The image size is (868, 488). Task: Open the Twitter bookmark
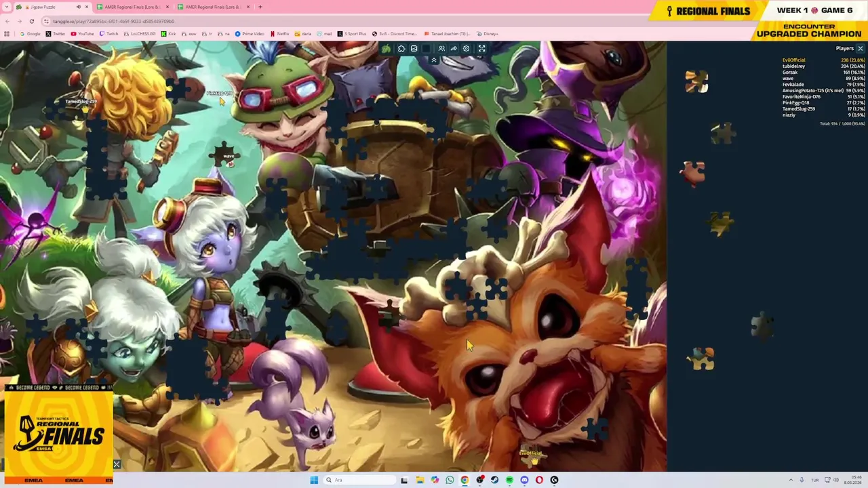56,34
